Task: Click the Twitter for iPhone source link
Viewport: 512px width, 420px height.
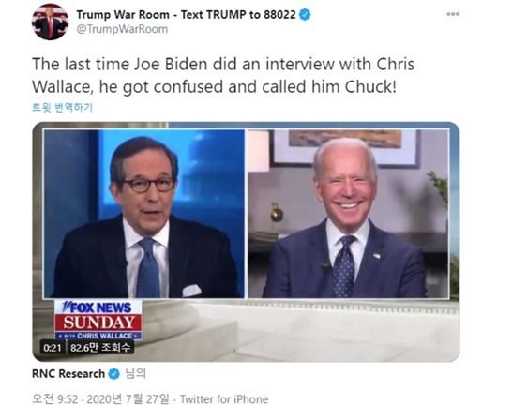Action: [224, 399]
